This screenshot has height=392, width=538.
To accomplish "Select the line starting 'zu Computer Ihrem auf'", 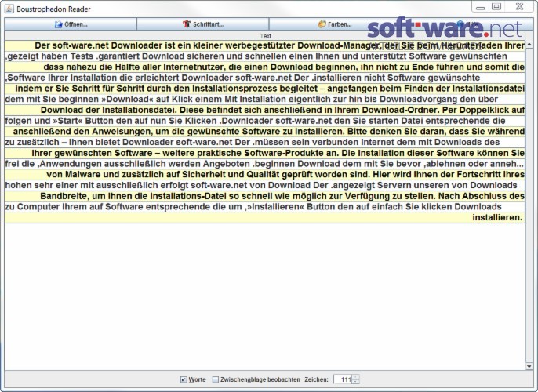I will (x=265, y=207).
